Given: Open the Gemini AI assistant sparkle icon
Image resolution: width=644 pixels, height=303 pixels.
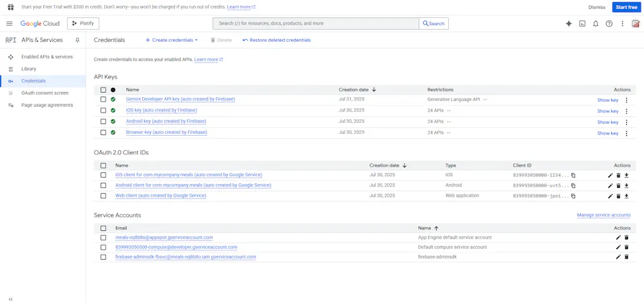Looking at the screenshot, I should click(x=569, y=24).
